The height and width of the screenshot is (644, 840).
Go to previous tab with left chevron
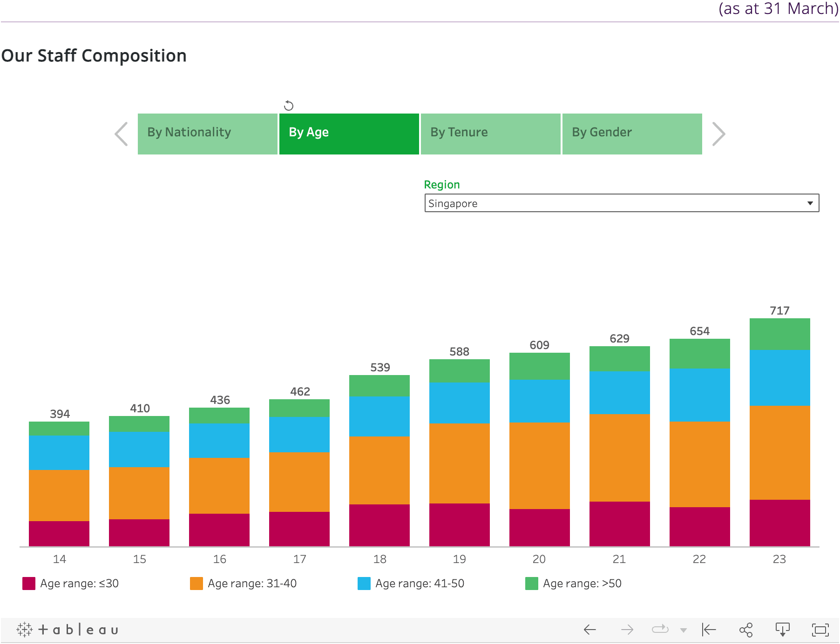pyautogui.click(x=121, y=134)
